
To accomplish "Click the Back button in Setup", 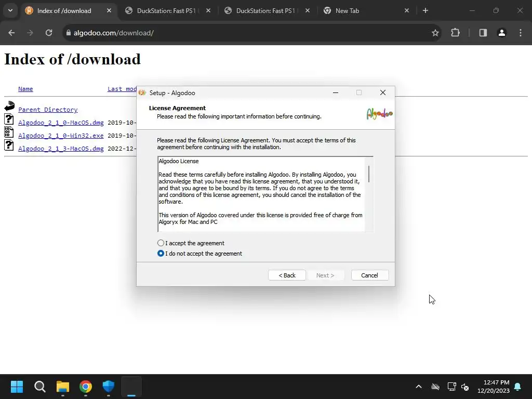I will tap(287, 275).
